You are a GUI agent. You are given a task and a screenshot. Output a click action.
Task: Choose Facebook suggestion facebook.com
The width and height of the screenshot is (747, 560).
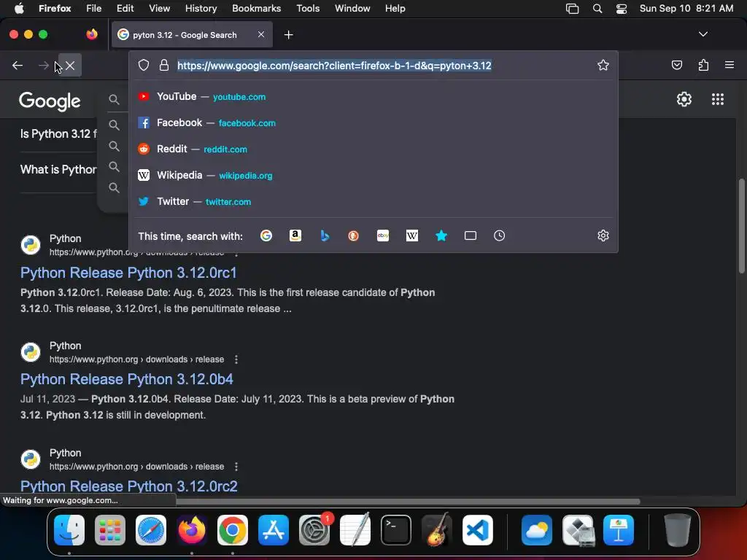[x=374, y=122]
